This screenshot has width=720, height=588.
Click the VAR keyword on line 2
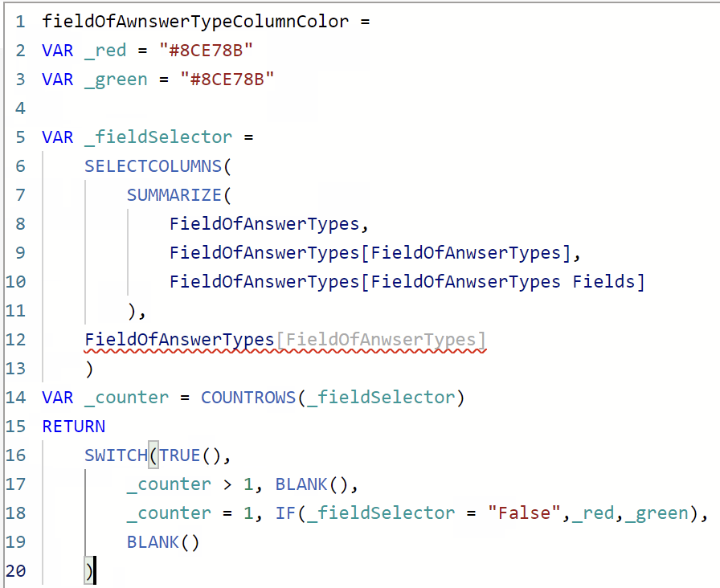(58, 51)
